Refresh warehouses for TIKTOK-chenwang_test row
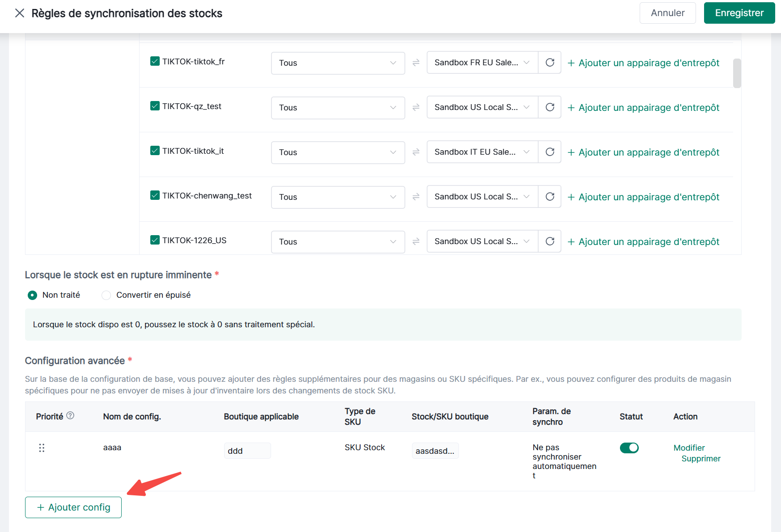 point(550,197)
